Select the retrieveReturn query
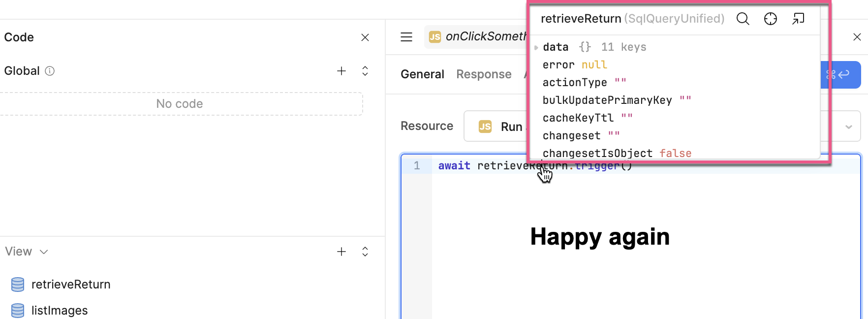The image size is (868, 319). (x=70, y=285)
